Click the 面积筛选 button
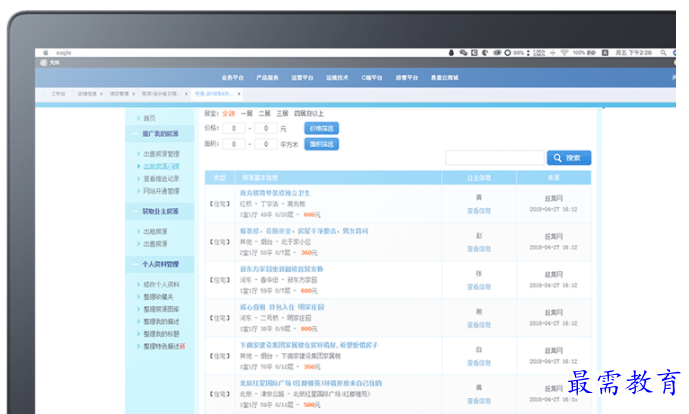The image size is (689, 414). click(322, 144)
